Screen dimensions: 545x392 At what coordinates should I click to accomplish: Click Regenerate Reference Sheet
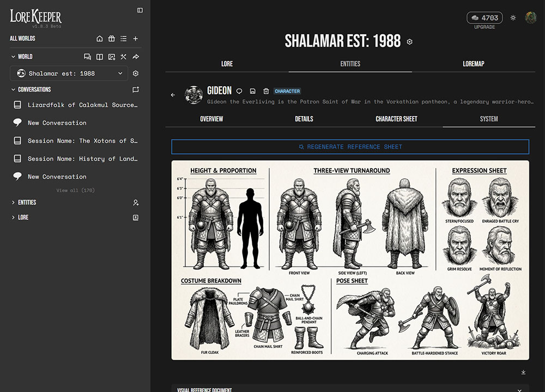350,146
